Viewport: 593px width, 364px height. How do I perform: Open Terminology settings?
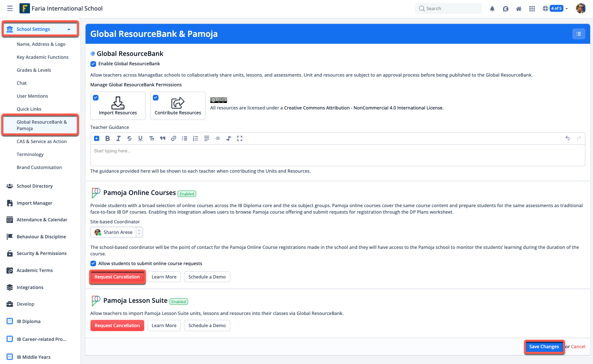tap(30, 154)
